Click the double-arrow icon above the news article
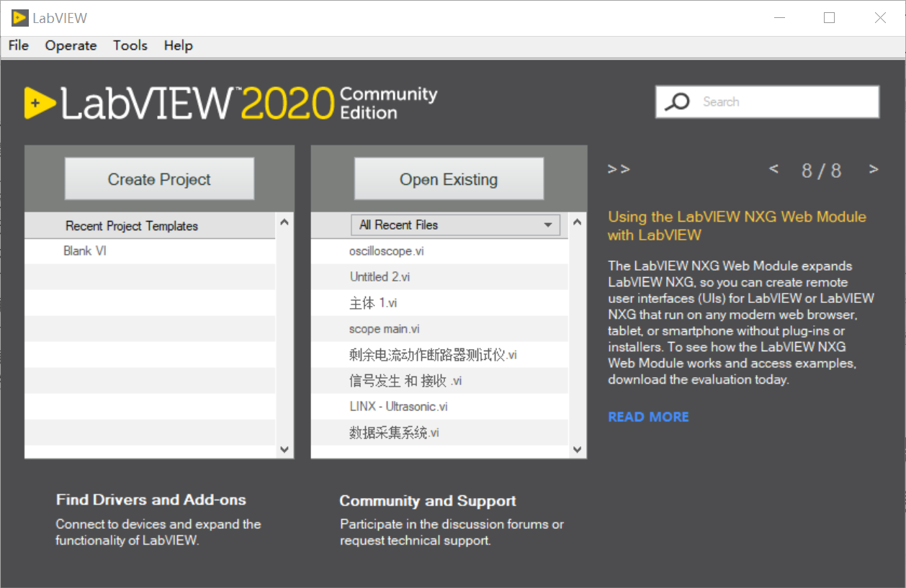The height and width of the screenshot is (588, 906). click(x=618, y=168)
